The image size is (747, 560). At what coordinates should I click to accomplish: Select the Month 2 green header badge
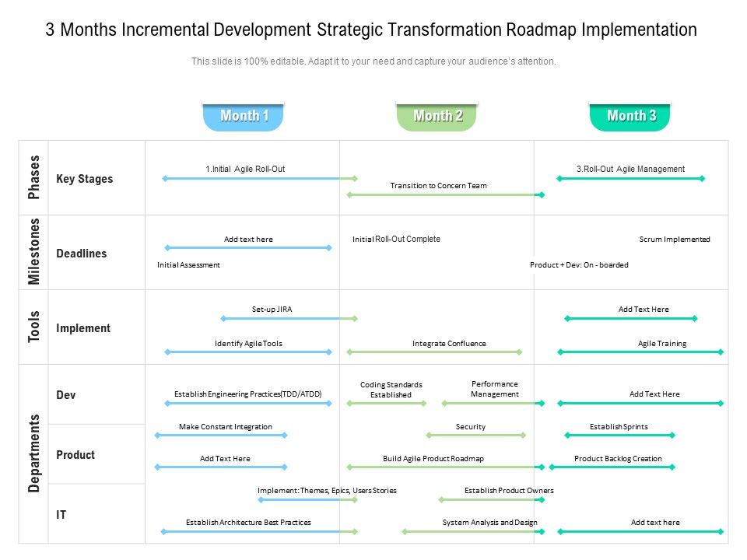(437, 117)
